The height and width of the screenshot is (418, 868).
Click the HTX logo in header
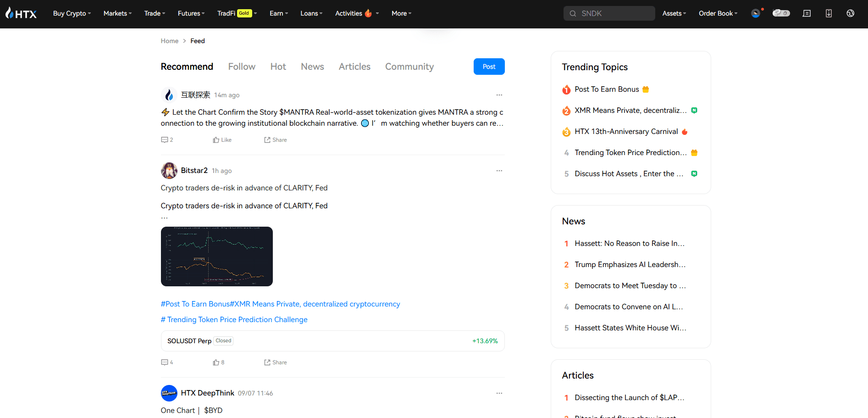pos(21,13)
